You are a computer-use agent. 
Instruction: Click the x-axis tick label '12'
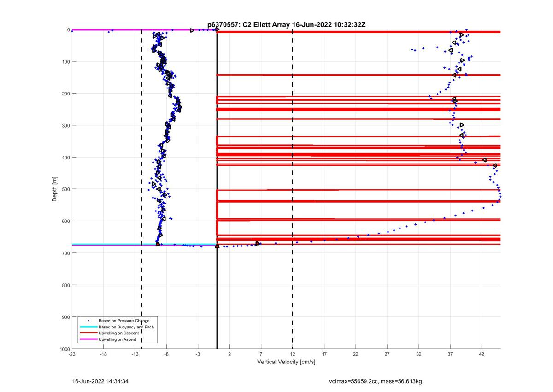[293, 354]
